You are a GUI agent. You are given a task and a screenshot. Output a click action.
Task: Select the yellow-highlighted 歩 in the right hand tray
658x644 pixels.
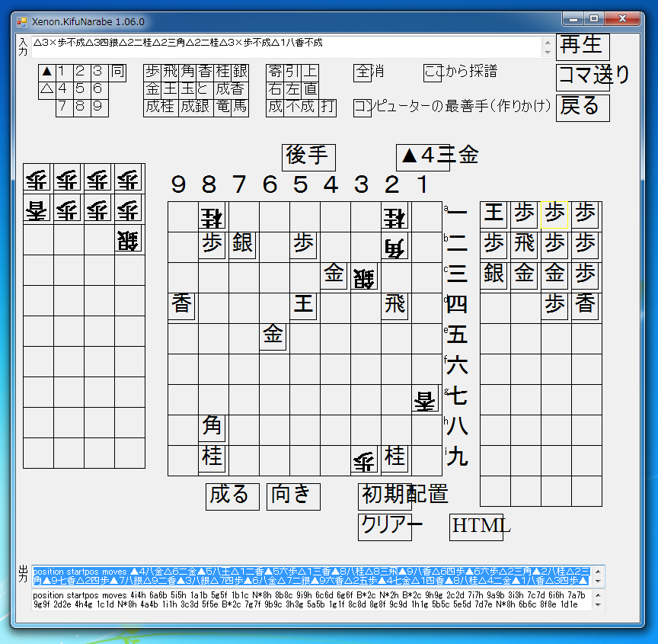(x=554, y=214)
